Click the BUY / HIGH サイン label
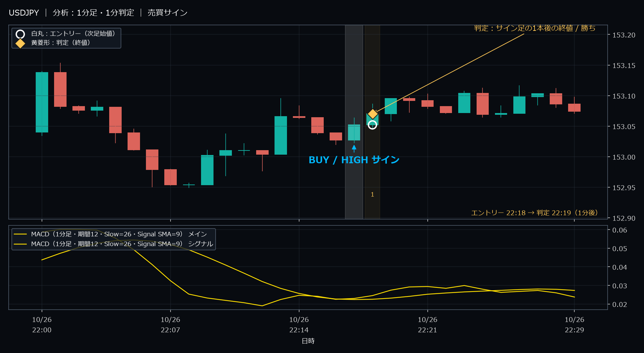 click(354, 160)
